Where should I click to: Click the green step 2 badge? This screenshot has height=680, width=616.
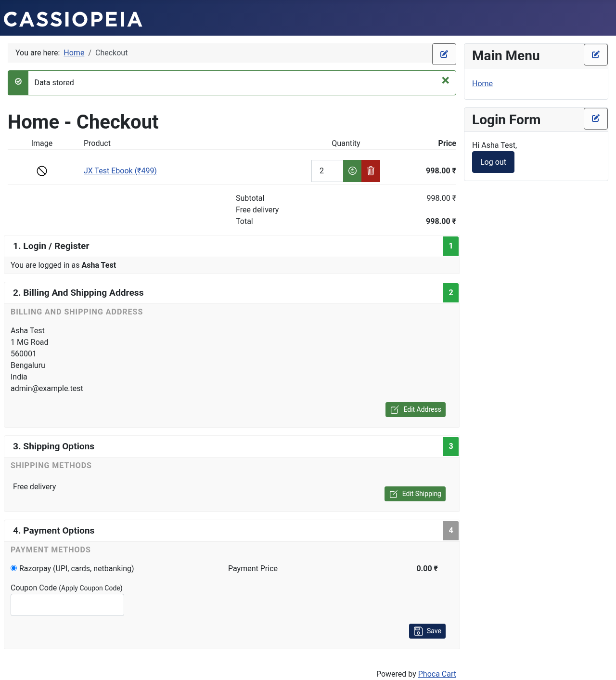coord(451,293)
